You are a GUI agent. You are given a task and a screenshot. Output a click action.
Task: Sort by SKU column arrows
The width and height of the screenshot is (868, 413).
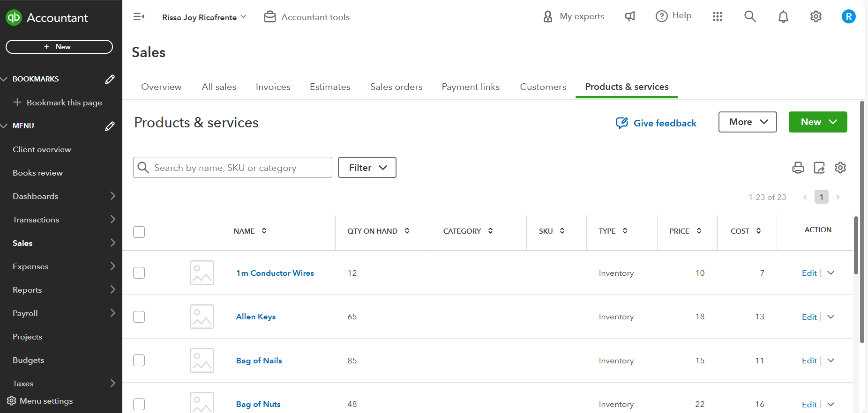[x=562, y=231]
